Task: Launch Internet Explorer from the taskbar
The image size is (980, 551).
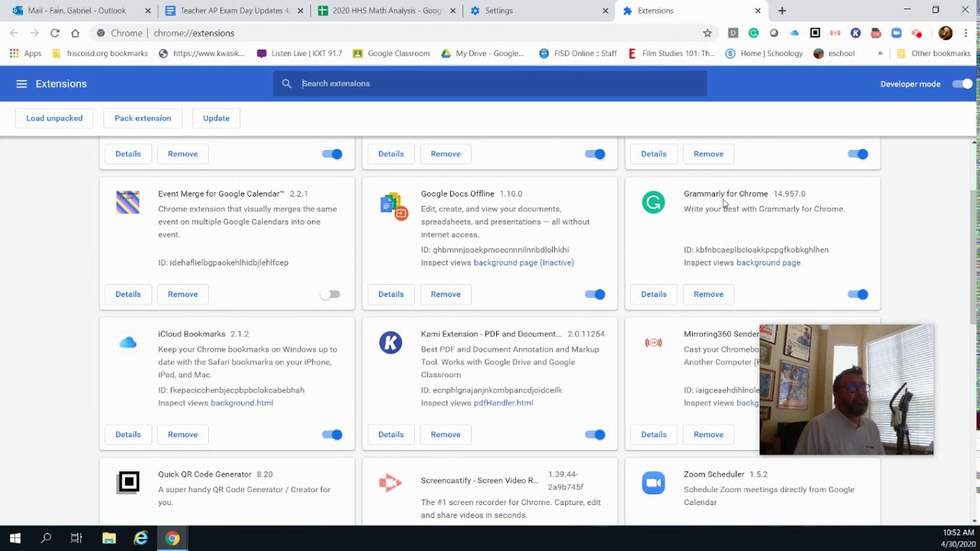Action: click(x=141, y=538)
